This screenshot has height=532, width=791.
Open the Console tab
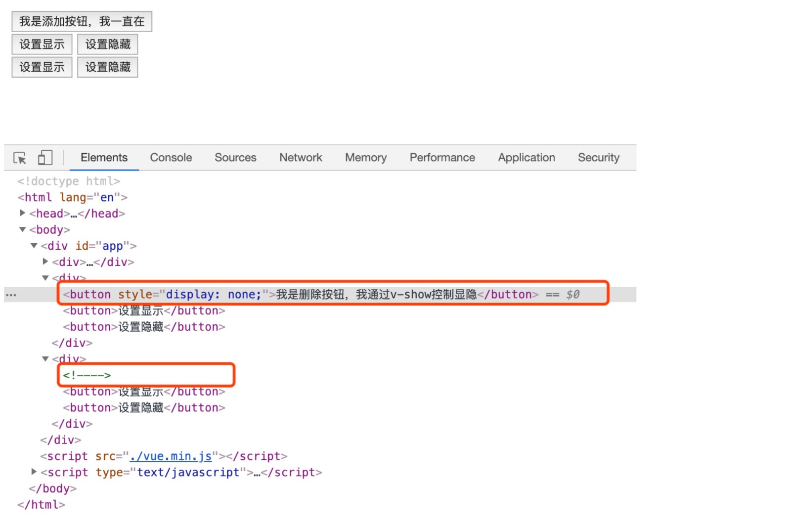(171, 158)
